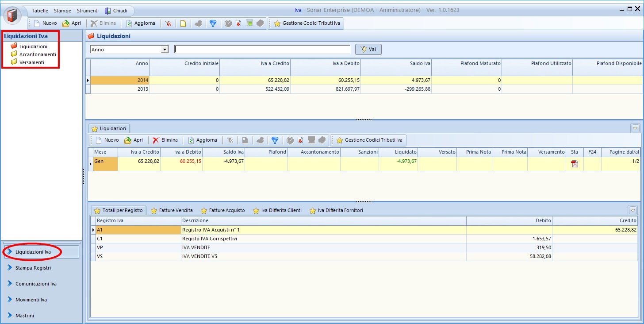The width and height of the screenshot is (644, 324).
Task: Switch to the Fatture Vendita tab
Action: [172, 210]
